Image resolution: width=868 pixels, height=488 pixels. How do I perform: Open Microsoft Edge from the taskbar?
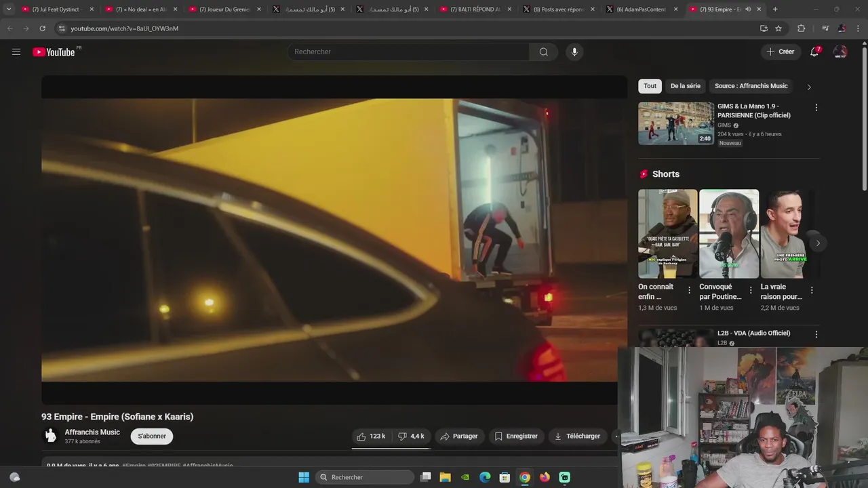tap(485, 477)
